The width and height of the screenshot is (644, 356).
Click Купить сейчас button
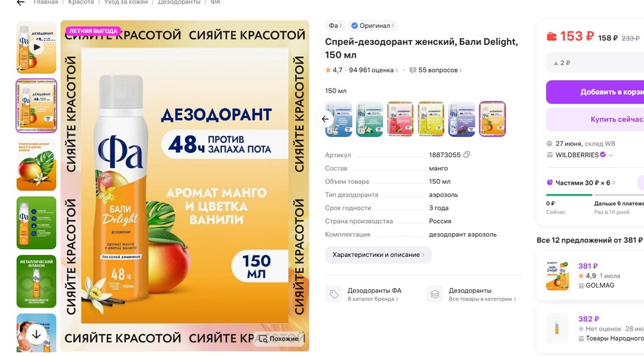[596, 119]
